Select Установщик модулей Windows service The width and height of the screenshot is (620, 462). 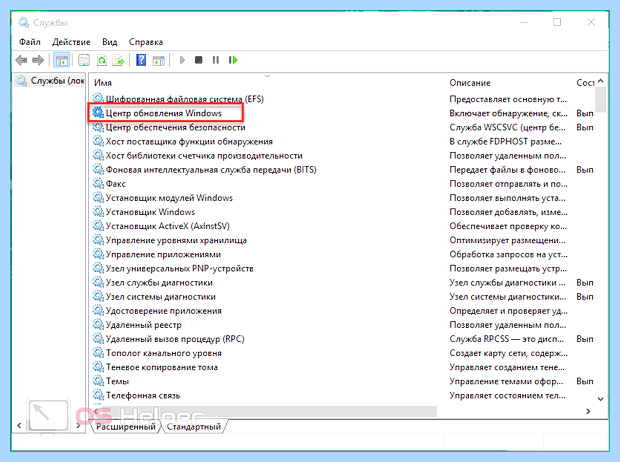point(169,198)
